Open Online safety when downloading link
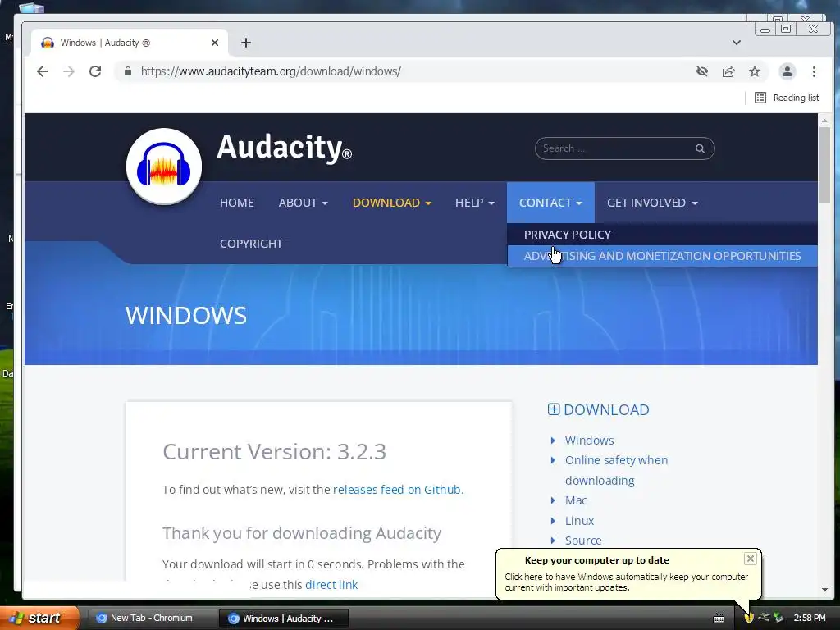The height and width of the screenshot is (630, 840). coord(616,470)
